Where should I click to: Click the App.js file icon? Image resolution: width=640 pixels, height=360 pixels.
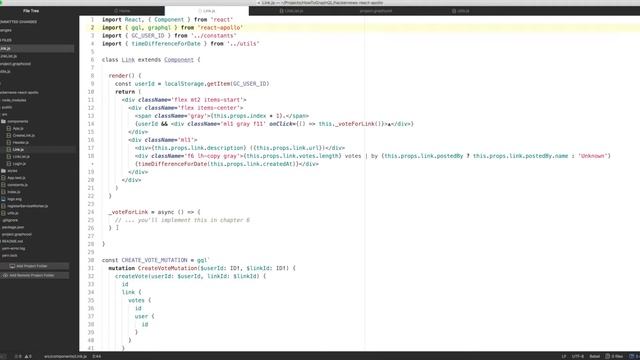(x=9, y=129)
